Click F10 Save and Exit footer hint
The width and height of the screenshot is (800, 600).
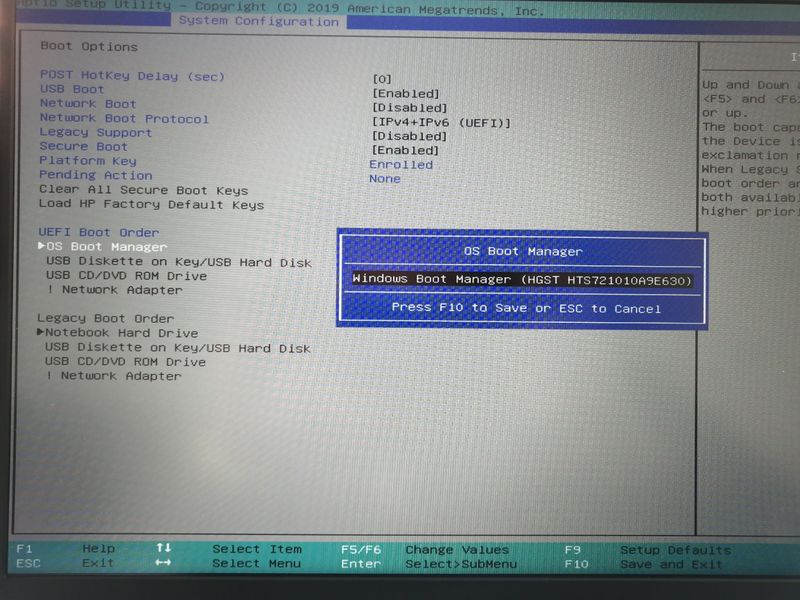point(643,564)
